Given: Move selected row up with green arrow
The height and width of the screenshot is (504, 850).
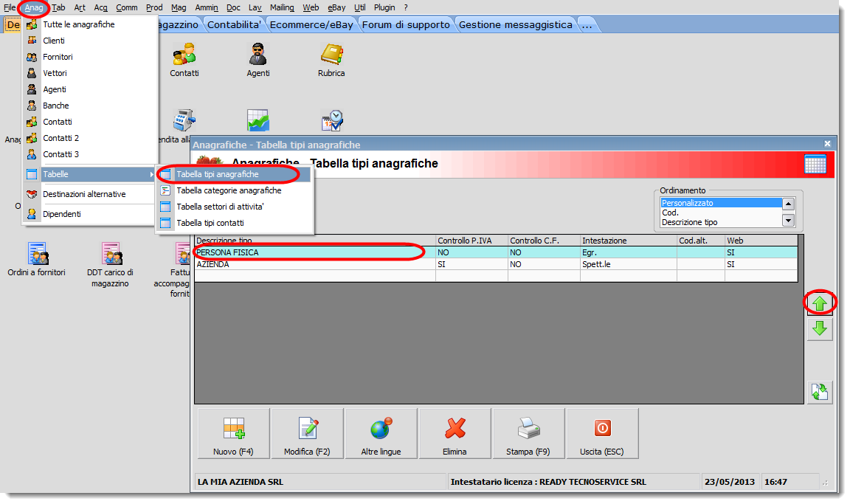Looking at the screenshot, I should click(820, 303).
